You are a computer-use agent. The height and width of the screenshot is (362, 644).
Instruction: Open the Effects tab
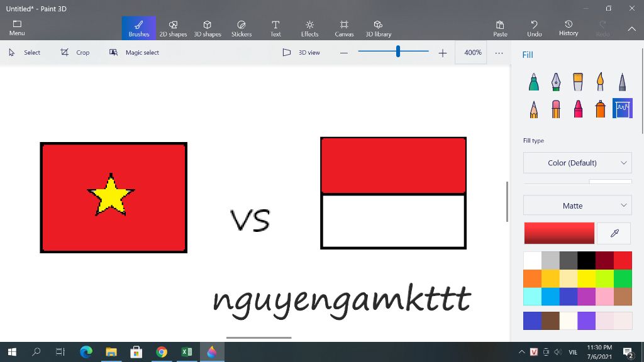point(309,28)
